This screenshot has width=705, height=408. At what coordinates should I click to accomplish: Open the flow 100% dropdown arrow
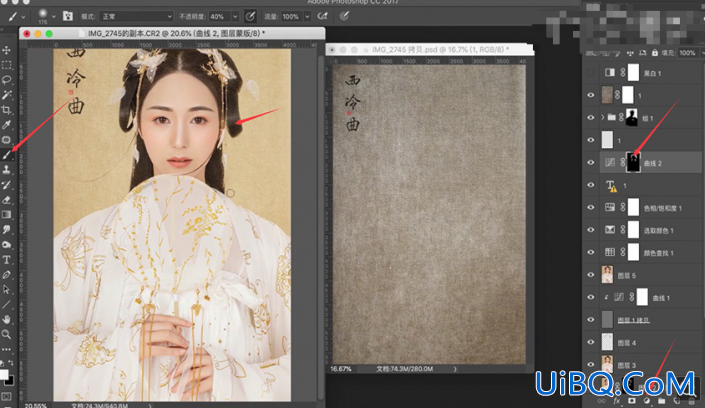pyautogui.click(x=307, y=17)
